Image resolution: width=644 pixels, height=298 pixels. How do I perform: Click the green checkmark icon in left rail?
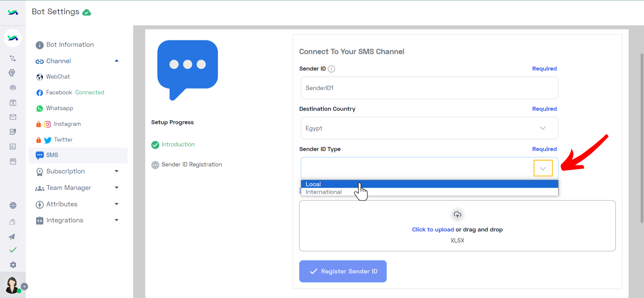[x=13, y=250]
